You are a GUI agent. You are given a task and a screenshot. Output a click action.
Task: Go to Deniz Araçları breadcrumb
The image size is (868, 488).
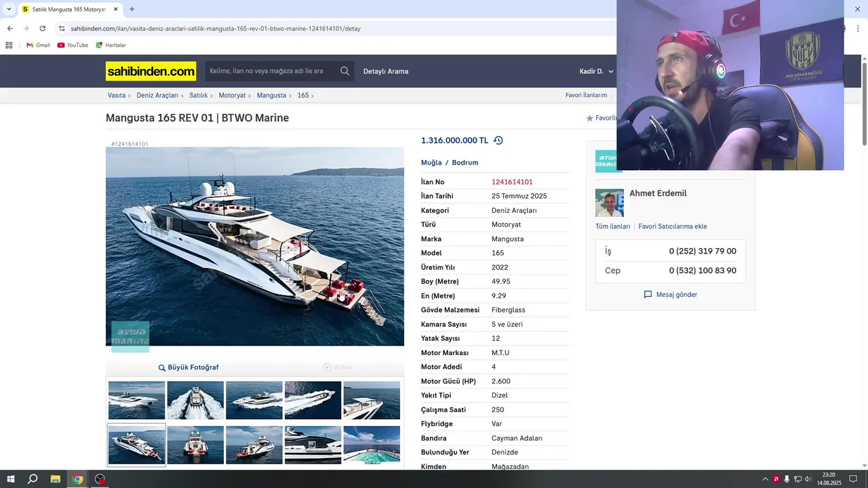[157, 96]
